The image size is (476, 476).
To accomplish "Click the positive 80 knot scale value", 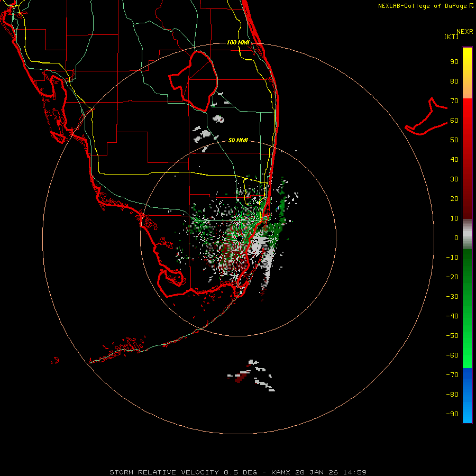I will tap(454, 81).
